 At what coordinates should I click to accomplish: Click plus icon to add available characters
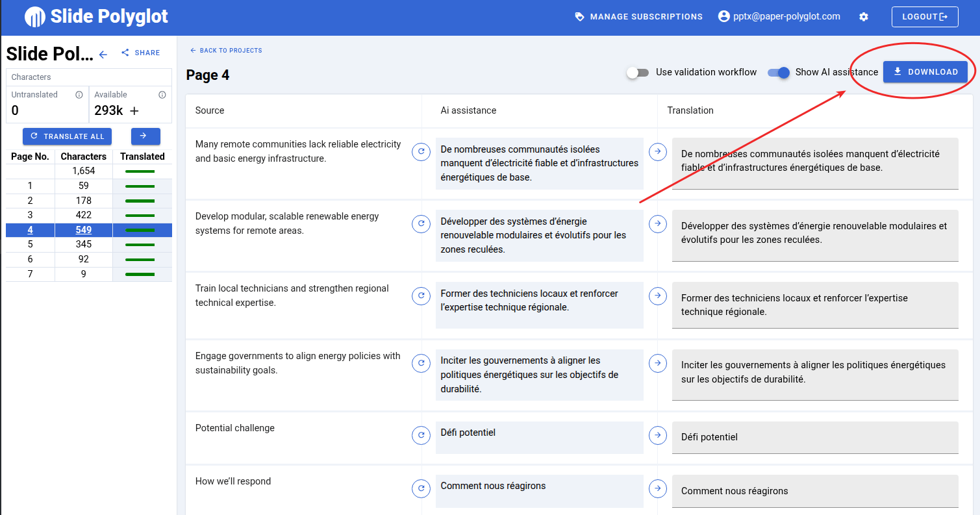(x=134, y=111)
